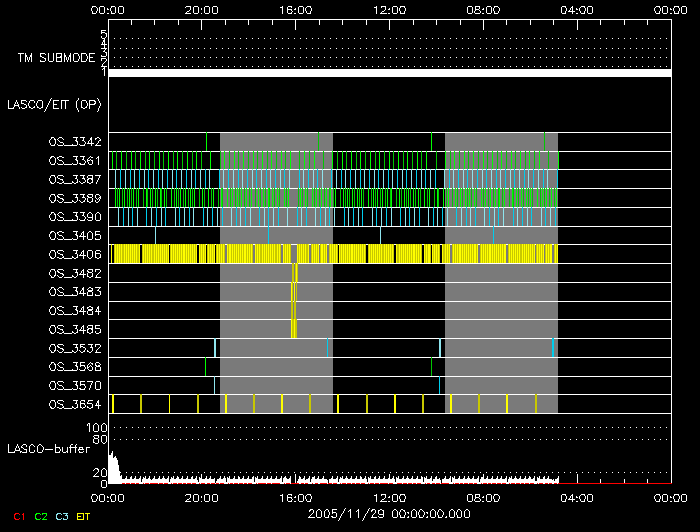Click the TM SUBMODE label

56,58
